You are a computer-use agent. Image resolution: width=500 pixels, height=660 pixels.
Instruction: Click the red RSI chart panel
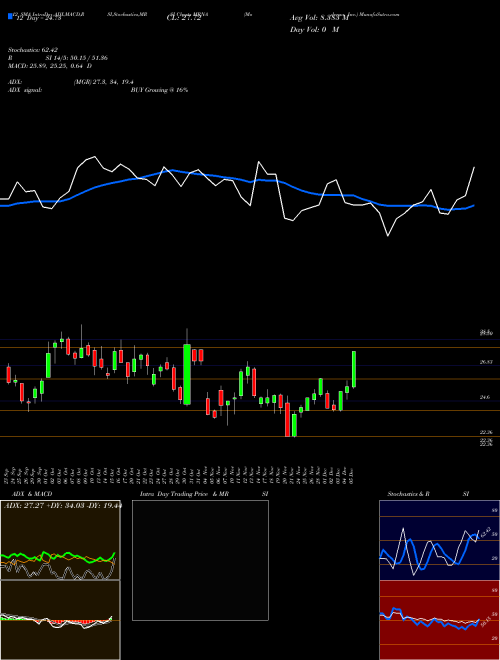coord(439,620)
